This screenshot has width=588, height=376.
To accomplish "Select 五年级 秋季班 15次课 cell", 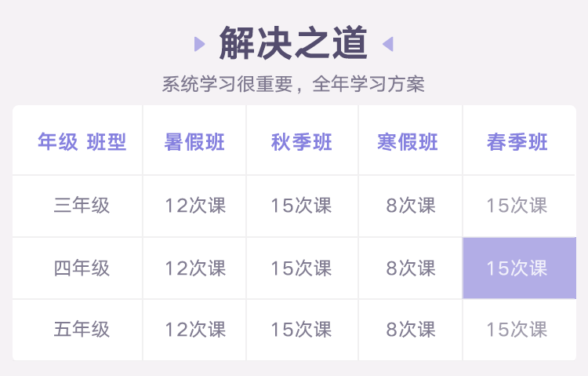I will pos(302,330).
